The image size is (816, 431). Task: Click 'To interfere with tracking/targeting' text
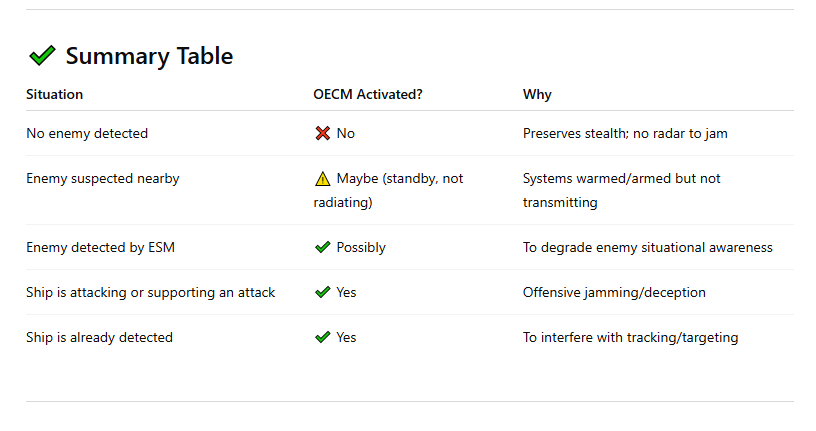(630, 337)
